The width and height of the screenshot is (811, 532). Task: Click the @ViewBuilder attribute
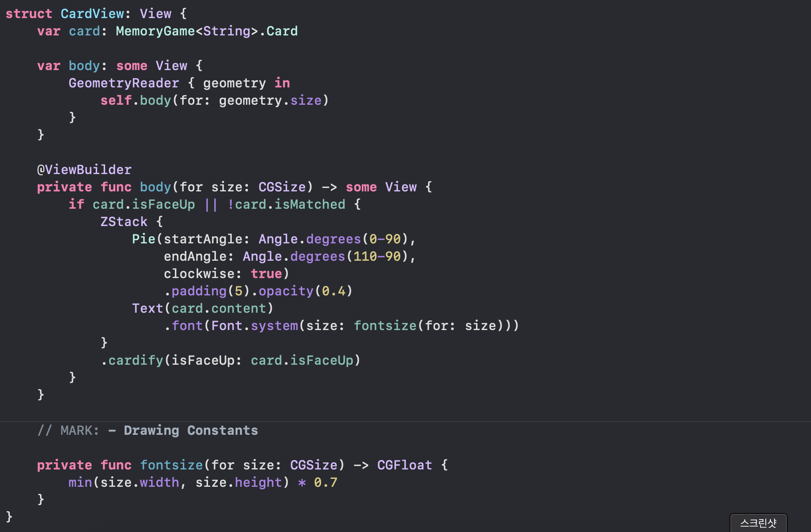point(84,170)
